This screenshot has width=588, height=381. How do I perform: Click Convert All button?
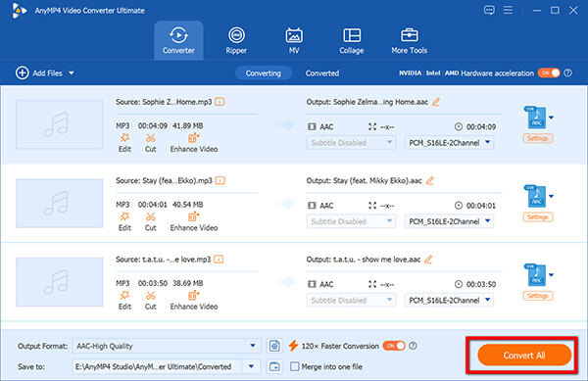point(524,356)
